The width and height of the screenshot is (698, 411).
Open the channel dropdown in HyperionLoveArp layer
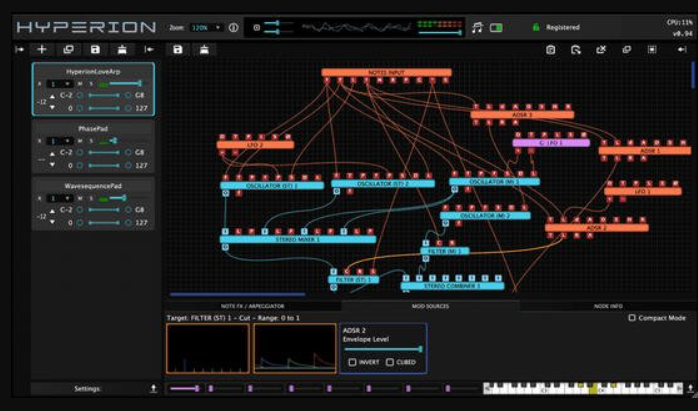click(60, 84)
